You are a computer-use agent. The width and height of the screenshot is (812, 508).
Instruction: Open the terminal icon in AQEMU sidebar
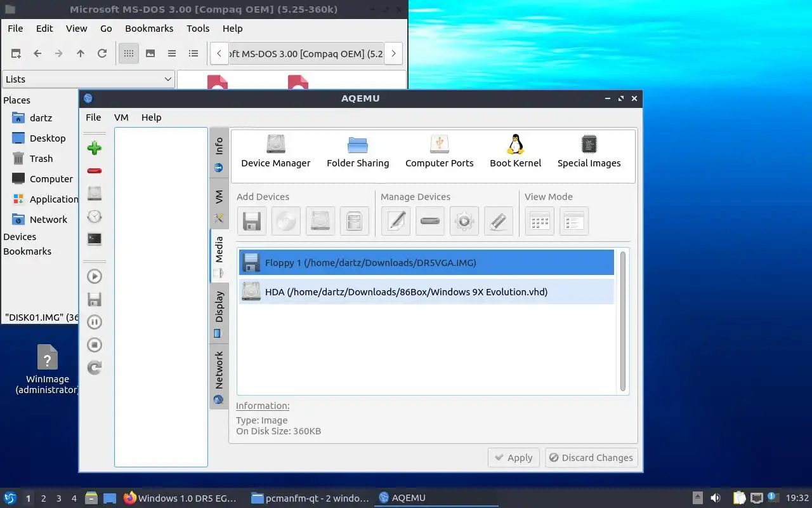tap(95, 239)
